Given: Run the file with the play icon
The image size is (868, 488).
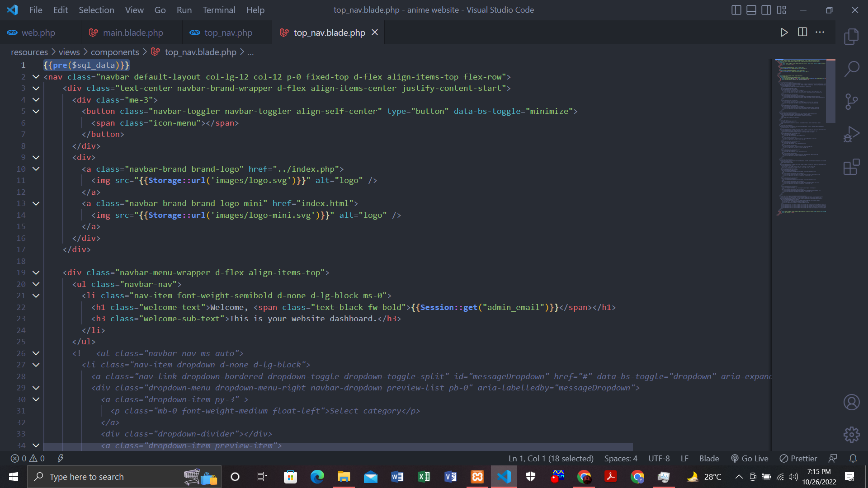Looking at the screenshot, I should pyautogui.click(x=784, y=32).
